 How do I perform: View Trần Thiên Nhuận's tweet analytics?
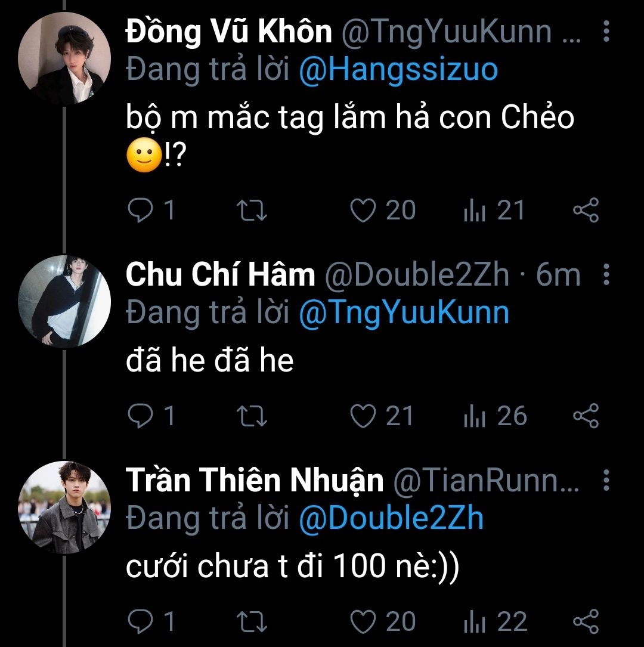pyautogui.click(x=475, y=621)
